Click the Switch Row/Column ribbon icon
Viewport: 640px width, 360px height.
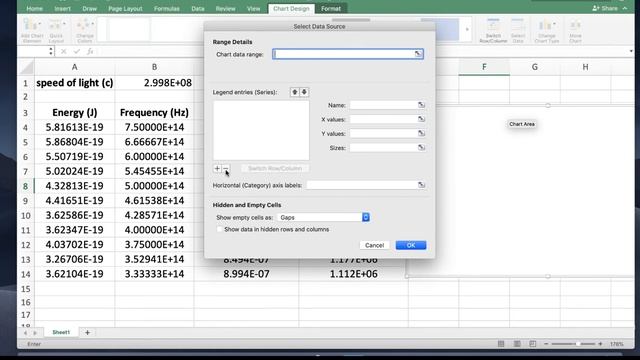[493, 30]
